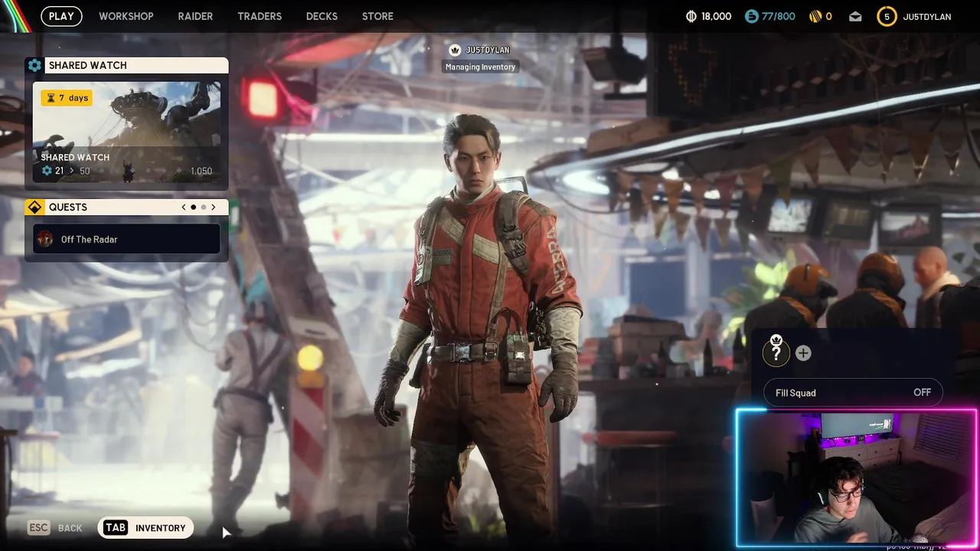The height and width of the screenshot is (551, 980).
Task: Open the Shared Watch event thumbnail
Action: click(x=126, y=132)
